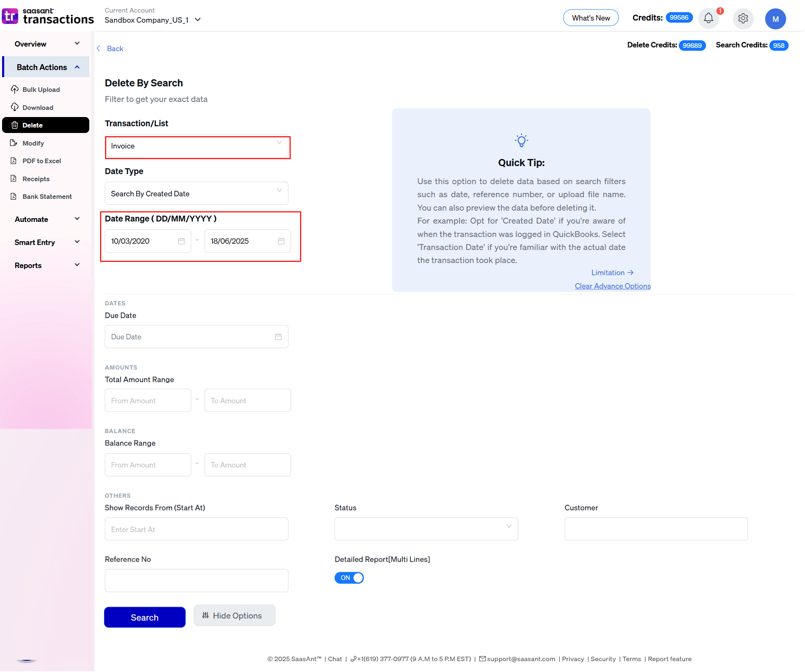Click the Hide Options button

pyautogui.click(x=234, y=615)
